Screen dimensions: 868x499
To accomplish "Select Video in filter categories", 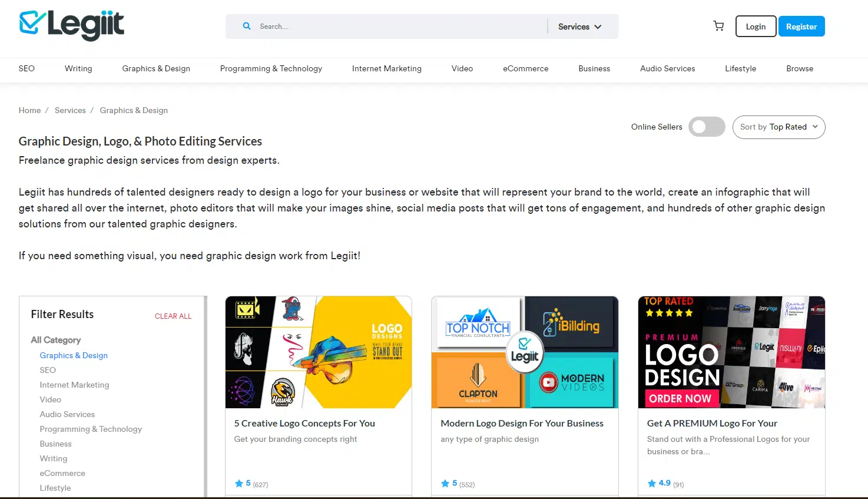I will tap(50, 399).
